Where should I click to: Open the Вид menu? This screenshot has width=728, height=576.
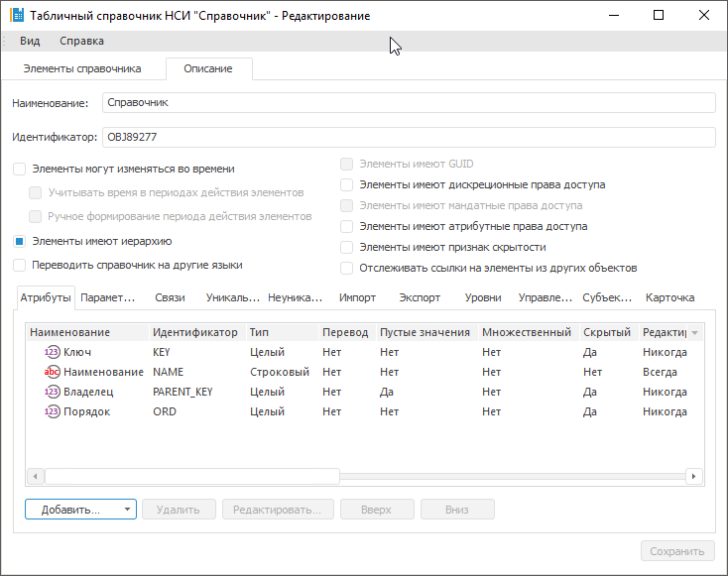(30, 41)
